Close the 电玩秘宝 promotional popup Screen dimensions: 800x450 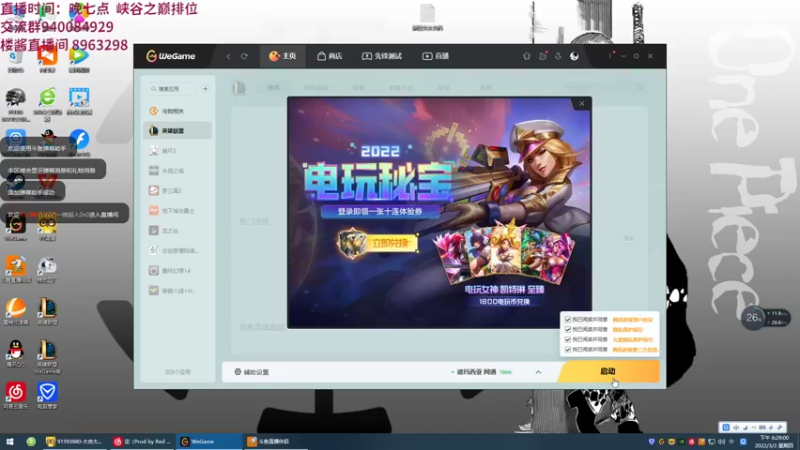point(582,104)
